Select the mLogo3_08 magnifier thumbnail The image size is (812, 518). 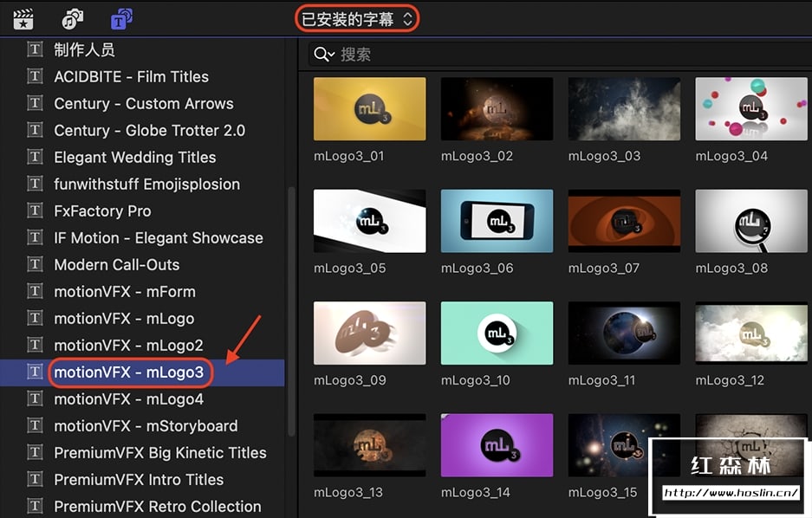(x=751, y=221)
